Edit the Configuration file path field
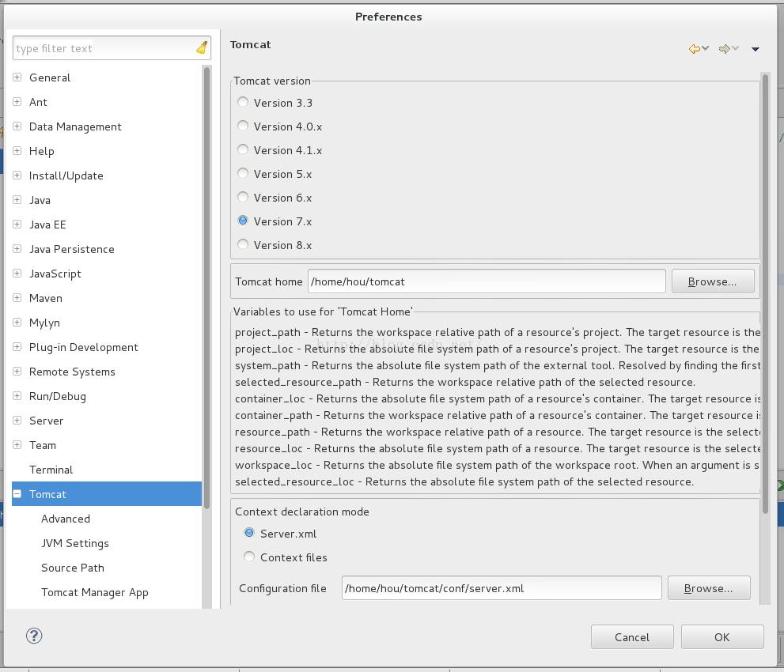The height and width of the screenshot is (672, 784). click(502, 588)
